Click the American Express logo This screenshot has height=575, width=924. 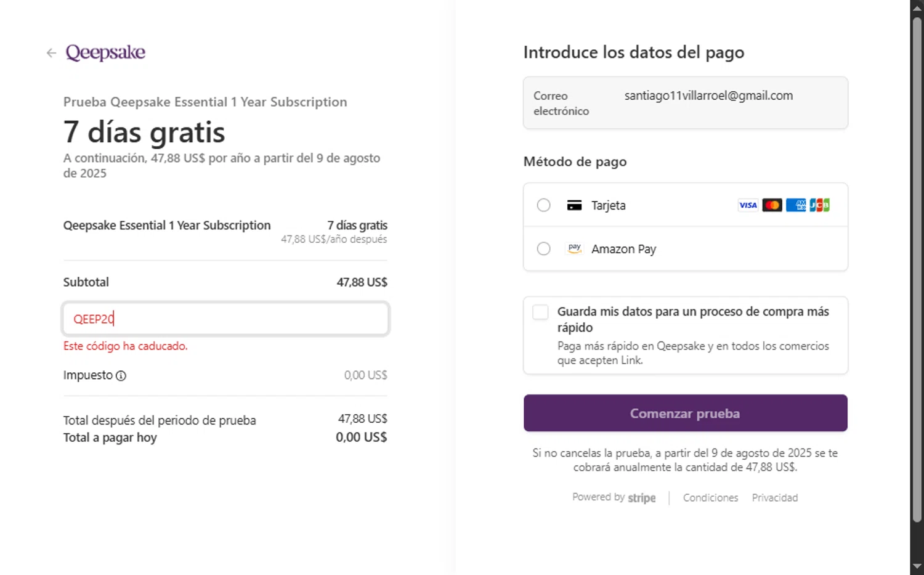[796, 205]
